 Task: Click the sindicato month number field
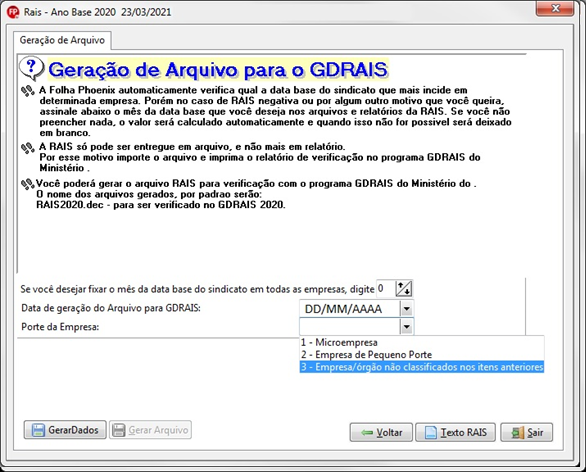tap(386, 289)
